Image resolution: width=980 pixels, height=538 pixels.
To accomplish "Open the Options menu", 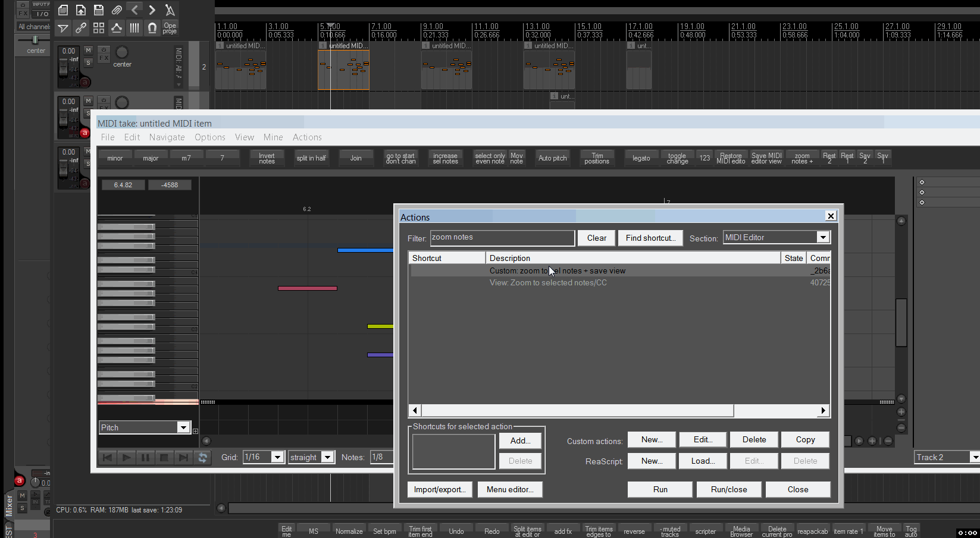I will pyautogui.click(x=210, y=137).
